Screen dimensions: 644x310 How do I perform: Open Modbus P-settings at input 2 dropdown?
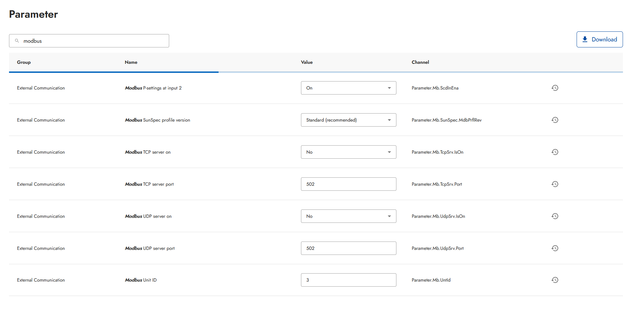point(348,88)
